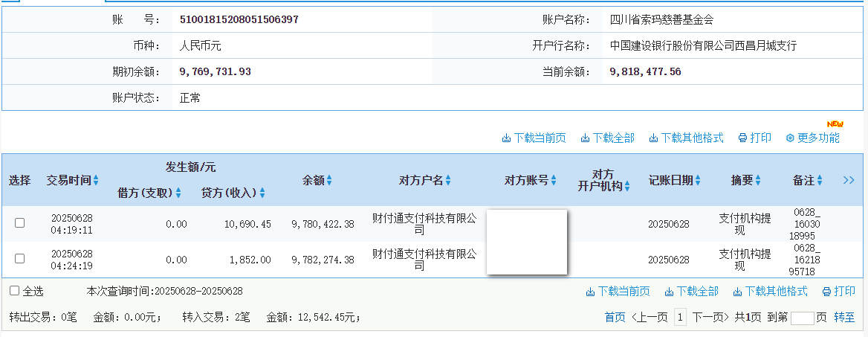
Task: Click the top 打印 print link
Action: [755, 138]
